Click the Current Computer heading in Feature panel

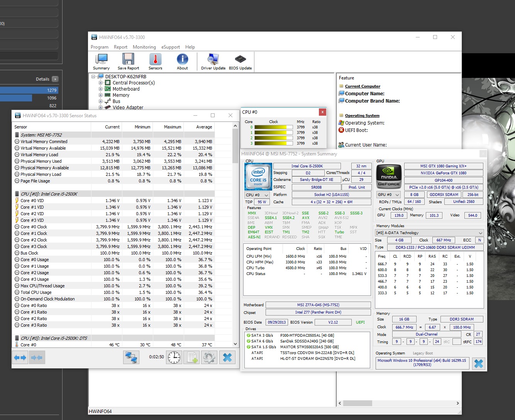pos(363,86)
